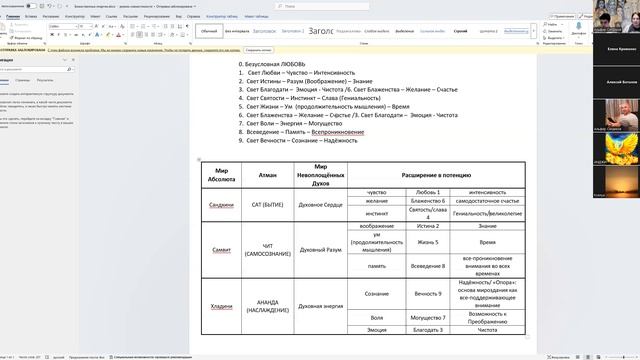The height and width of the screenshot is (360, 640).
Task: Open the Select (Выделить) dropdown
Action: tap(554, 38)
